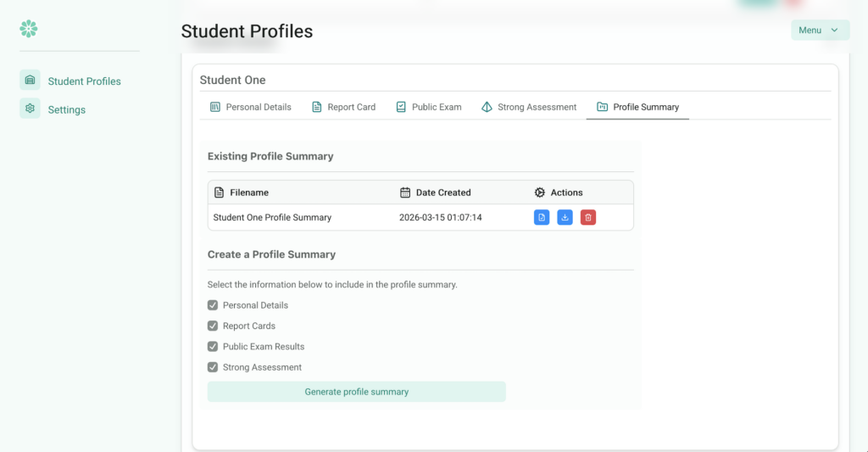Screen dimensions: 868x452
Task: Click the Date Created header text
Action: (x=443, y=193)
